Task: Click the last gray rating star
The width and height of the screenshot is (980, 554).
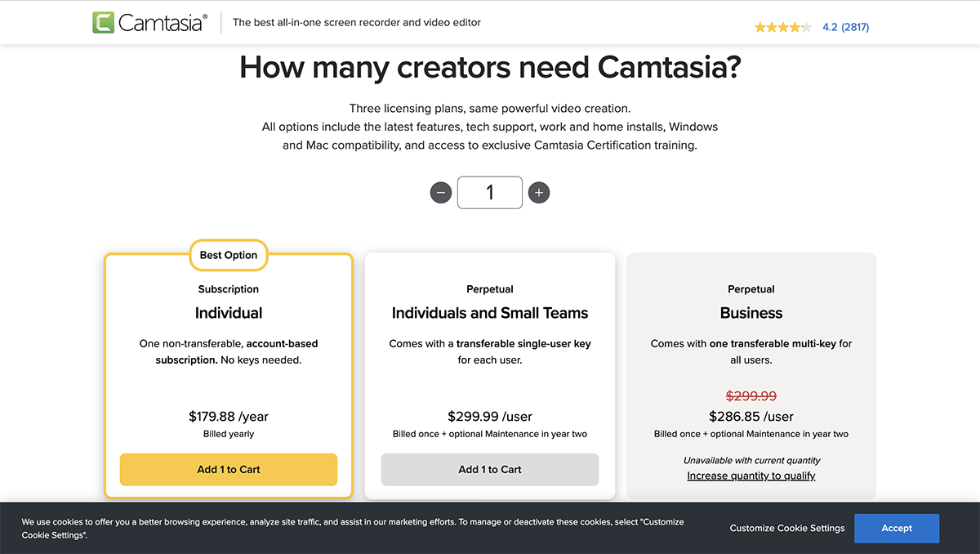Action: tap(806, 26)
